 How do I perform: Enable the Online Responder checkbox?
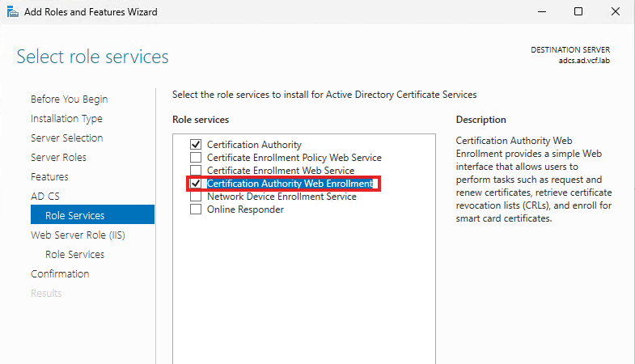(196, 210)
